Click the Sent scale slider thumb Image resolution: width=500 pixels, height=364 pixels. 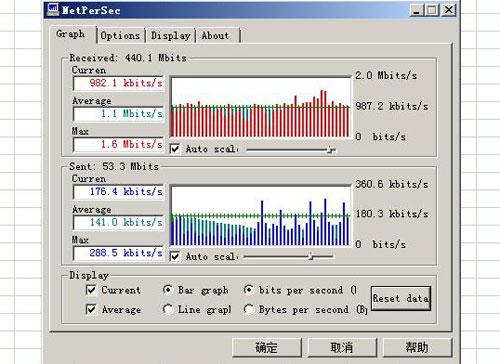coord(311,256)
